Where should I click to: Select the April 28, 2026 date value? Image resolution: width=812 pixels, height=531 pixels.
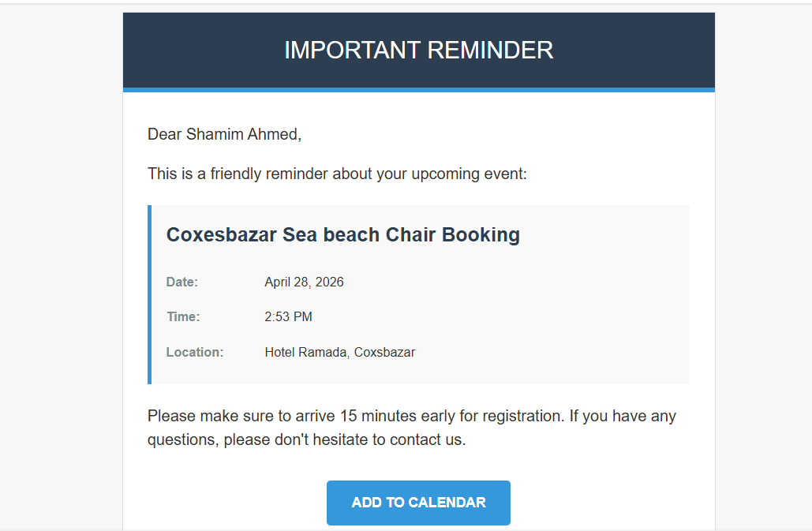coord(304,282)
